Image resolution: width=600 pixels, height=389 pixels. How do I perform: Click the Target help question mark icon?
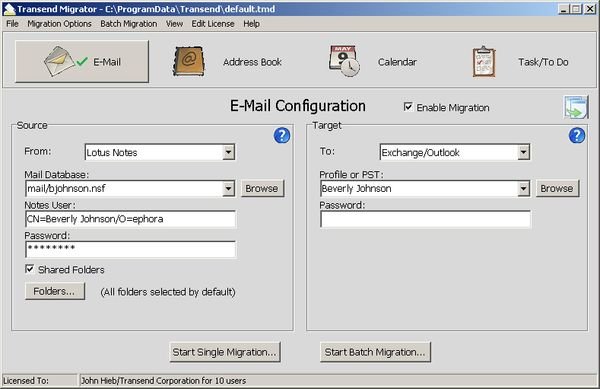577,135
